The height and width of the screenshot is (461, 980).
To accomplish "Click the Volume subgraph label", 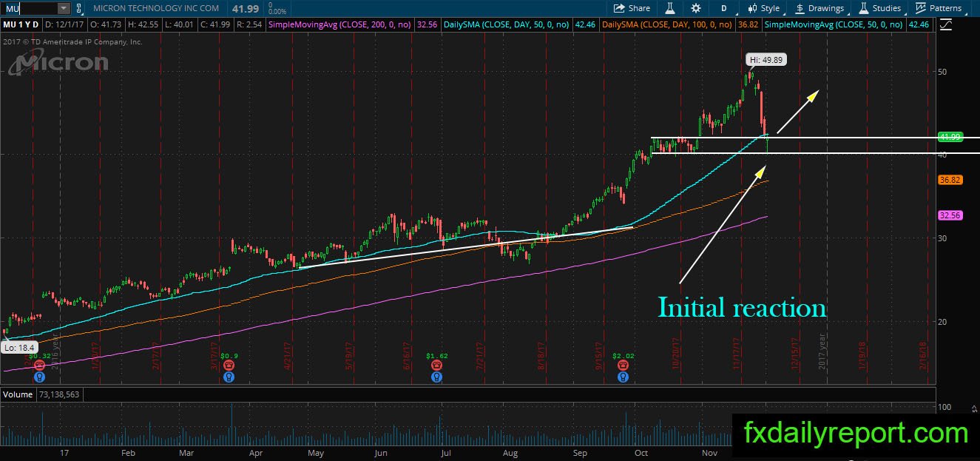I will tap(18, 394).
